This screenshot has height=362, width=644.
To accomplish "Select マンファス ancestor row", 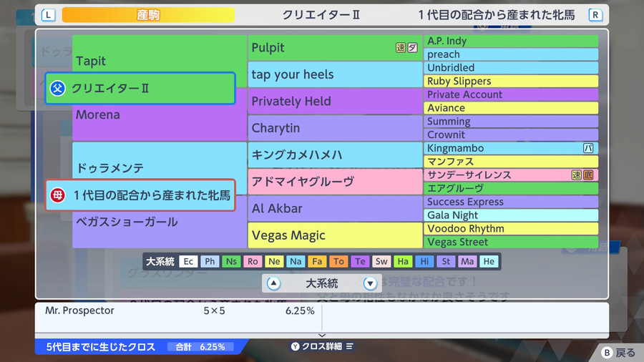I will pos(511,162).
